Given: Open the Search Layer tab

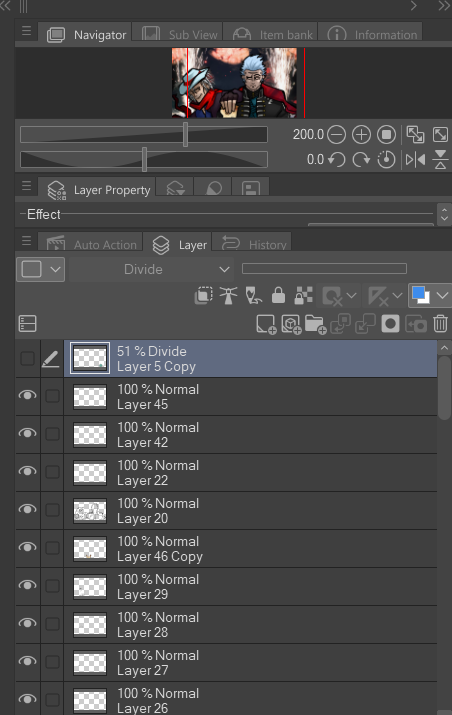Looking at the screenshot, I should (x=176, y=188).
